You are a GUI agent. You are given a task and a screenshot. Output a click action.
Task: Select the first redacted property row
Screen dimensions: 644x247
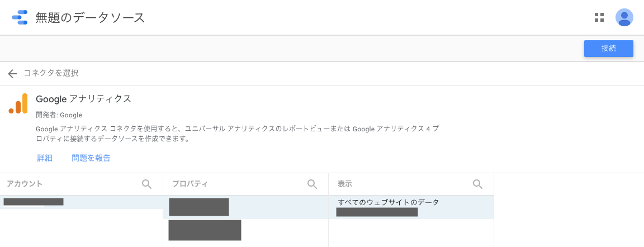tap(245, 207)
